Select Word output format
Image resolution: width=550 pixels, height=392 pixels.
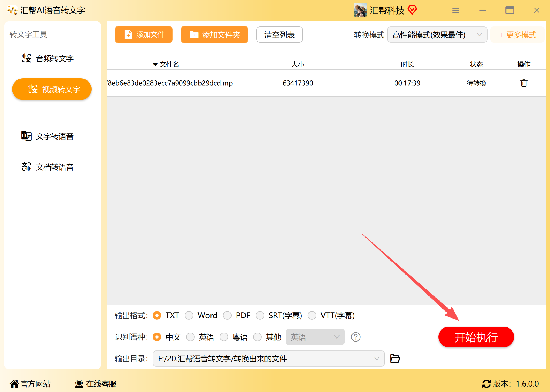(189, 315)
